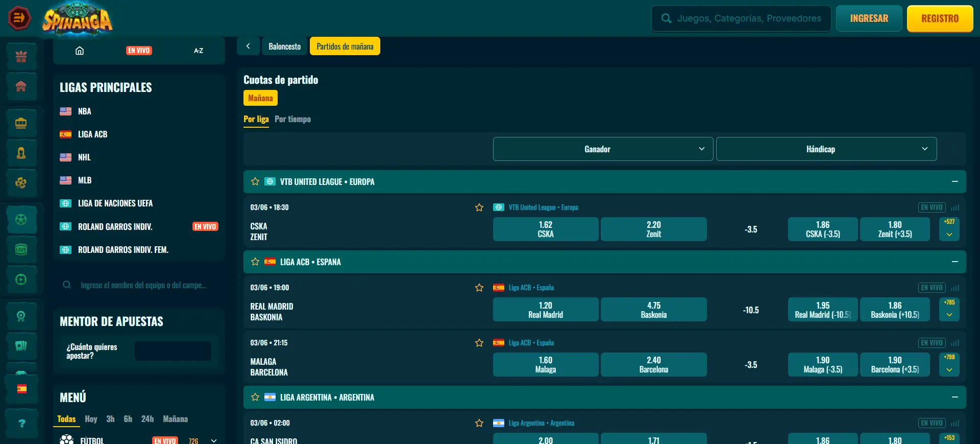Click the top games search field
The height and width of the screenshot is (444, 980).
coord(741,18)
